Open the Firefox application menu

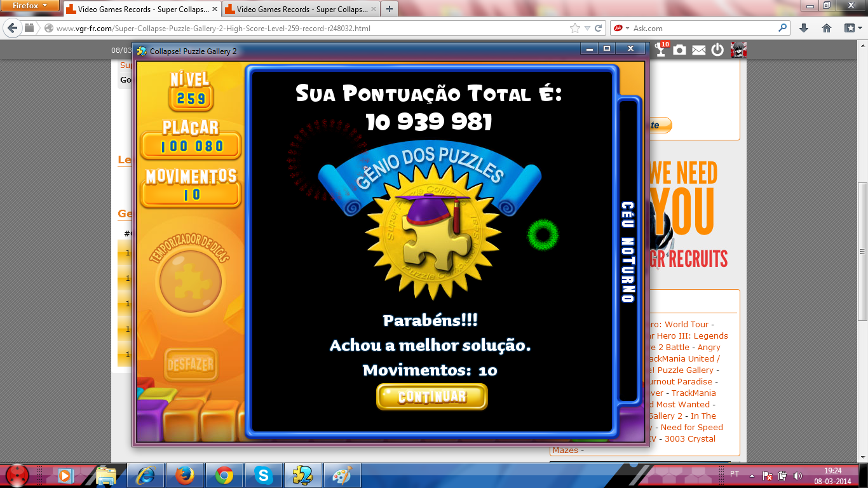tap(31, 6)
